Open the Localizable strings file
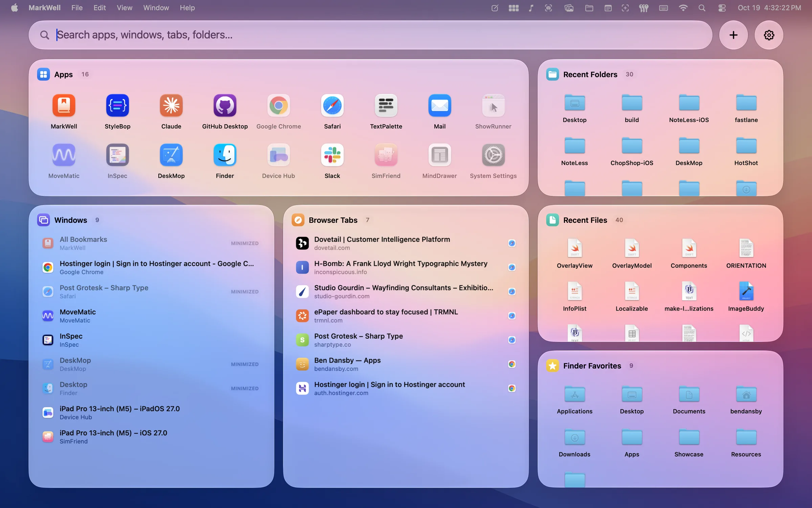The height and width of the screenshot is (508, 812). point(632,297)
